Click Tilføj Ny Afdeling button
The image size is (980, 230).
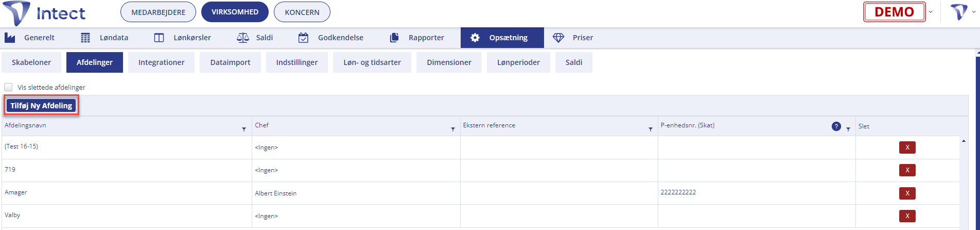[x=41, y=106]
